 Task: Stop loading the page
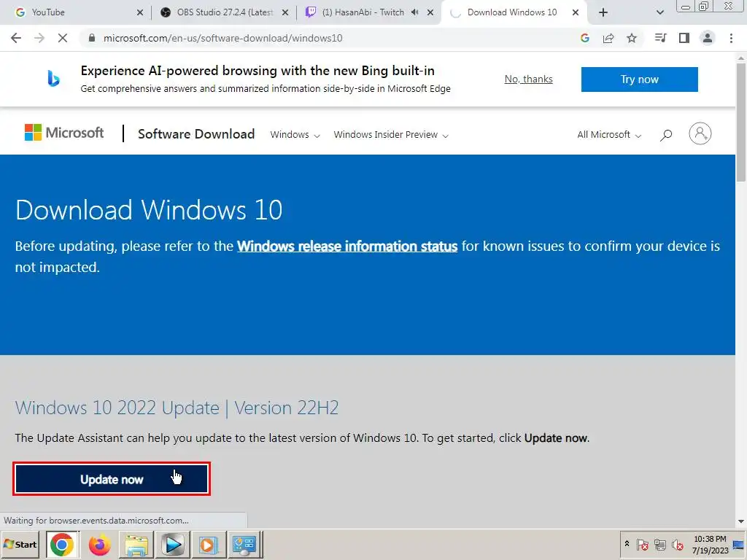pos(63,38)
